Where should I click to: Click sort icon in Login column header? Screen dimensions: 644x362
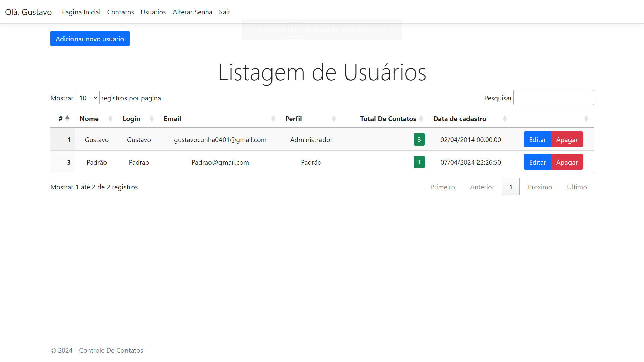[x=152, y=119]
